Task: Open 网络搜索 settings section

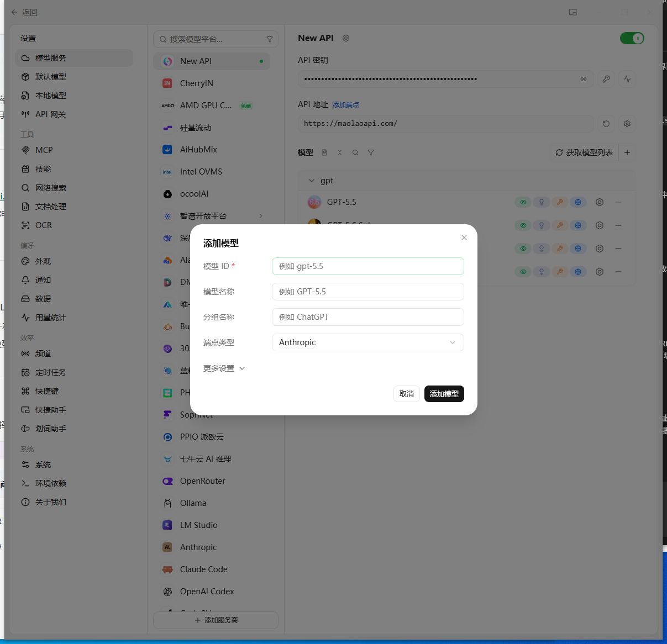Action: pyautogui.click(x=74, y=188)
